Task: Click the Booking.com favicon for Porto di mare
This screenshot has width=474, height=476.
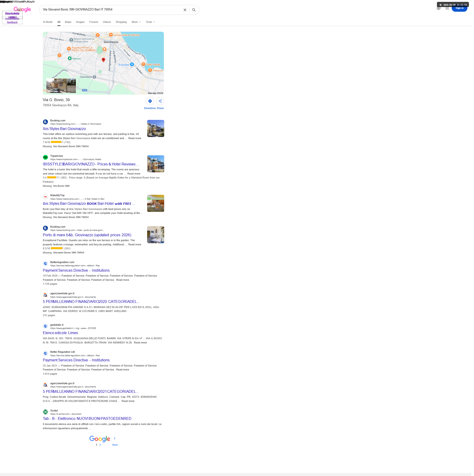Action: pyautogui.click(x=46, y=229)
